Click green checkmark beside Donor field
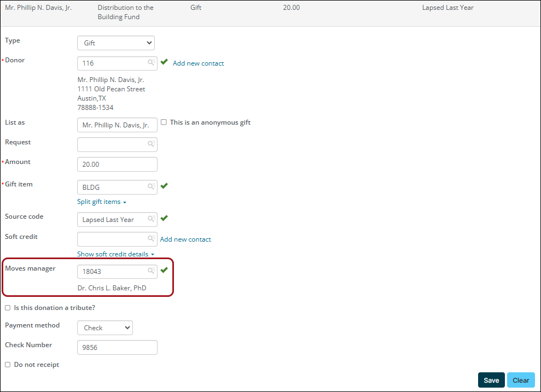The image size is (541, 392). (164, 62)
